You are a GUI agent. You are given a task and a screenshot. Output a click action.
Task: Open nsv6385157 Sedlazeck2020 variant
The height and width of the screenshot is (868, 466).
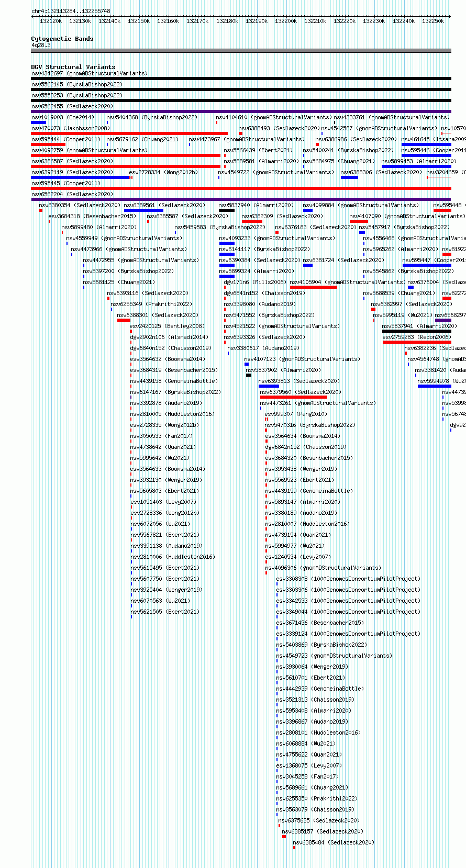coord(323,831)
